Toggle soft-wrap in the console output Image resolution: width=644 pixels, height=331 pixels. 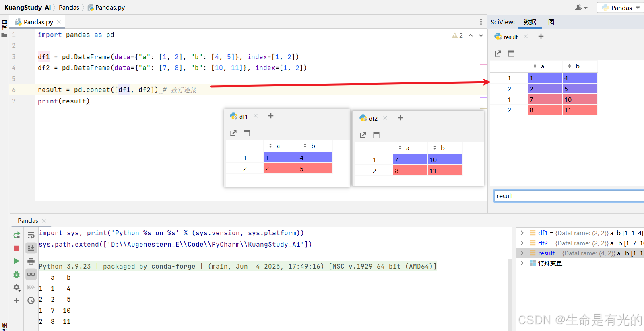tap(31, 235)
